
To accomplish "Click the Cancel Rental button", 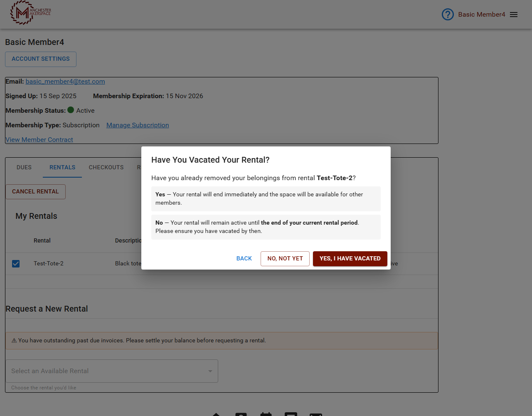I will (35, 192).
